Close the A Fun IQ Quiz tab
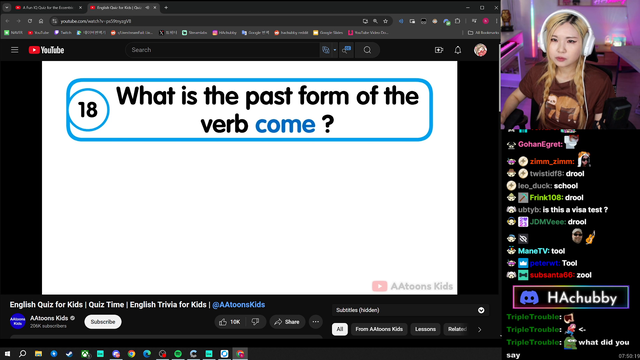 [x=80, y=7]
